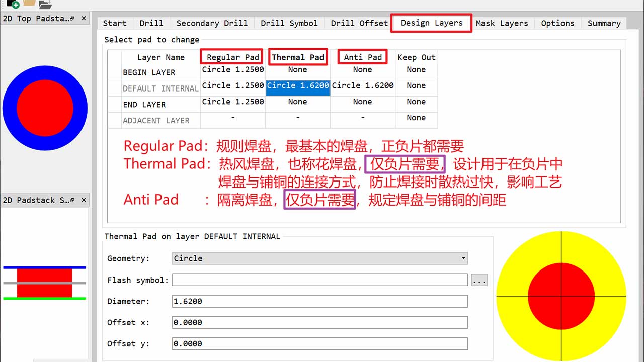Select the Drill Symbol tab

[x=289, y=23]
